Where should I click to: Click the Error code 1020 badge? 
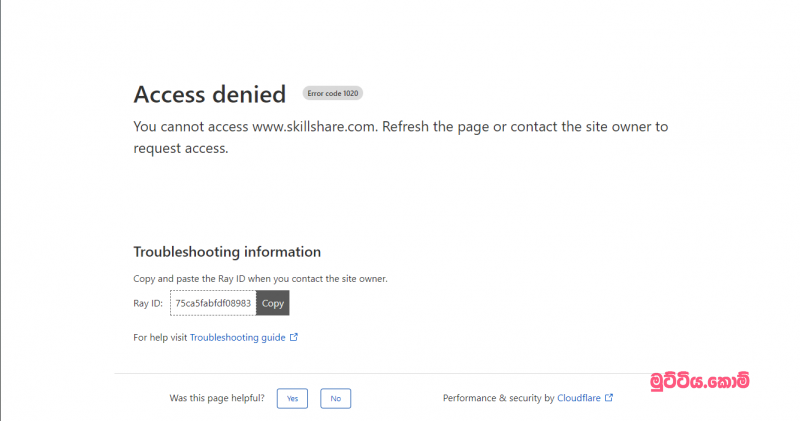[x=333, y=93]
